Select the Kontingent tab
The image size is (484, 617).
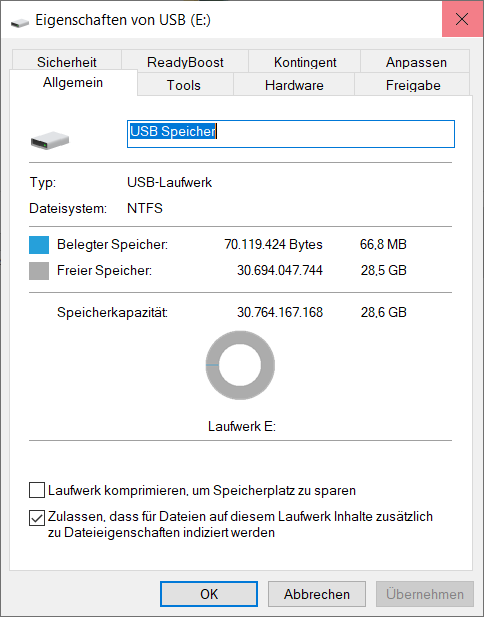pyautogui.click(x=305, y=61)
